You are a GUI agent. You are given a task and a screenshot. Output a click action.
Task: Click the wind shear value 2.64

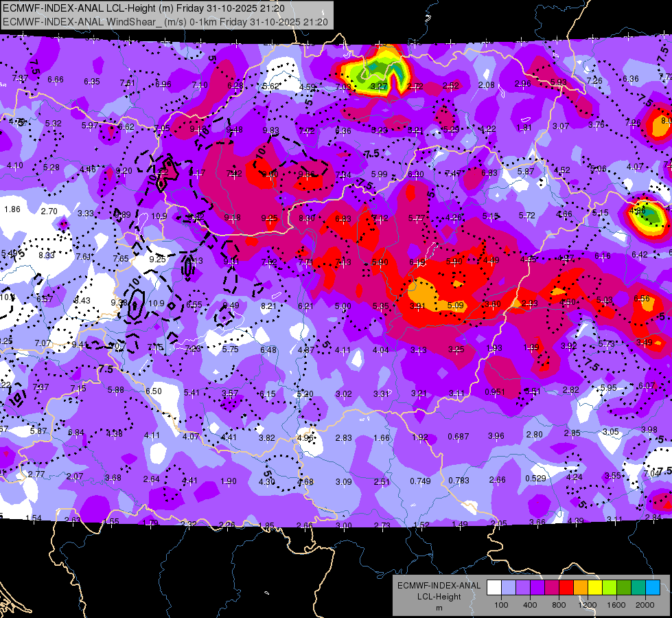click(x=151, y=479)
